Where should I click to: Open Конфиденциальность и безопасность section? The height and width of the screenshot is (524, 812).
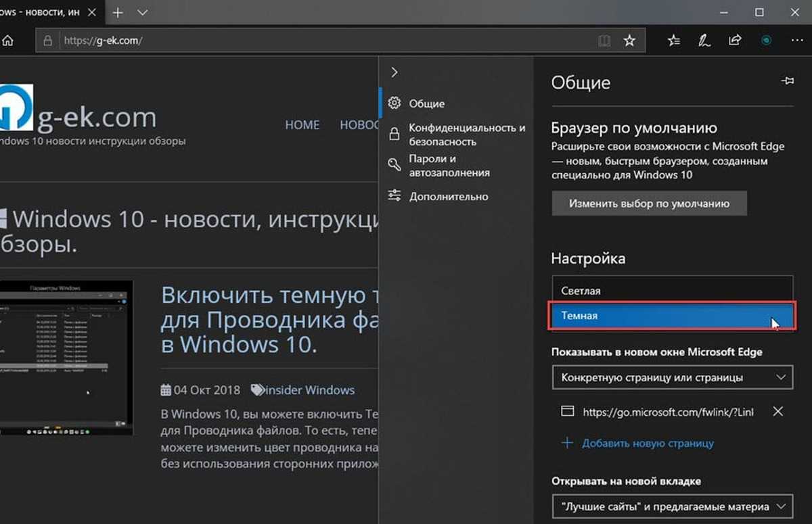pos(457,135)
